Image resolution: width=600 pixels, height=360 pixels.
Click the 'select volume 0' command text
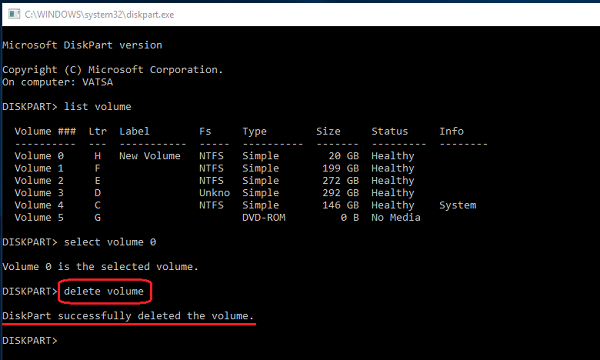click(x=110, y=242)
